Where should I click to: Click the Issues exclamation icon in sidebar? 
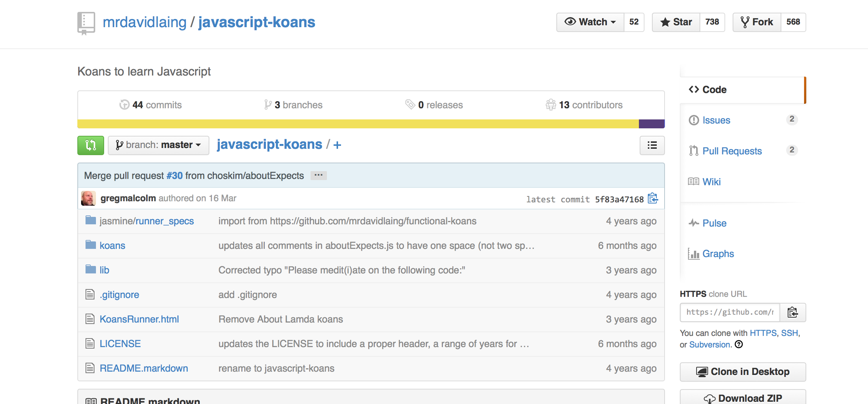[694, 120]
